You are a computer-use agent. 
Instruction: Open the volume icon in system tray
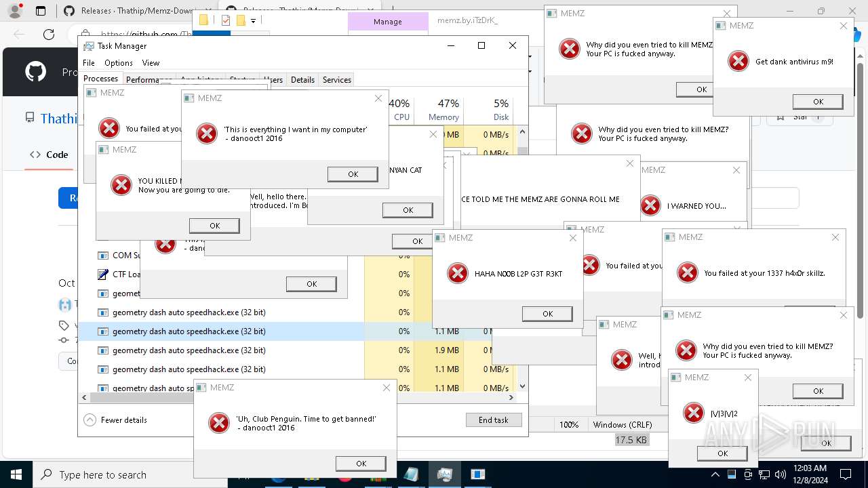781,474
